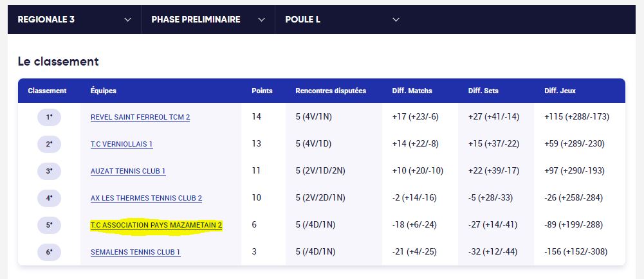
Task: Open the REGIONALE 3 division dropdown
Action: tap(75, 20)
